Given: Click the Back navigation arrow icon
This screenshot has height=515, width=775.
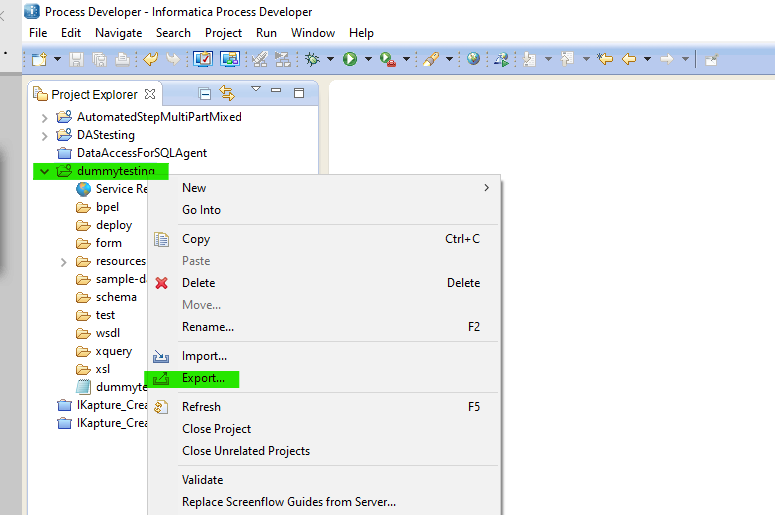Looking at the screenshot, I should (629, 59).
